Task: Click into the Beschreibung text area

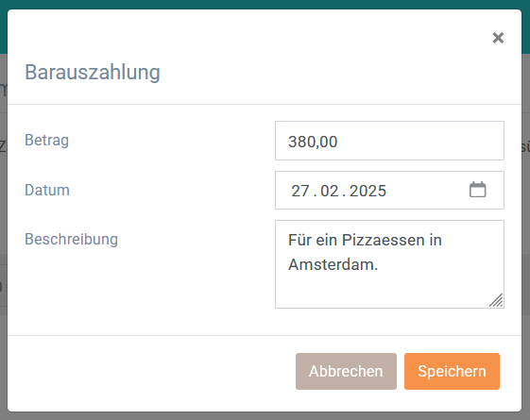Action: click(x=389, y=264)
